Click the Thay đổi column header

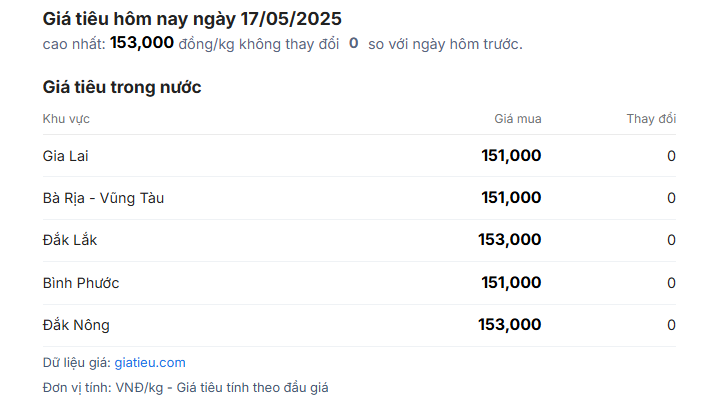point(651,119)
